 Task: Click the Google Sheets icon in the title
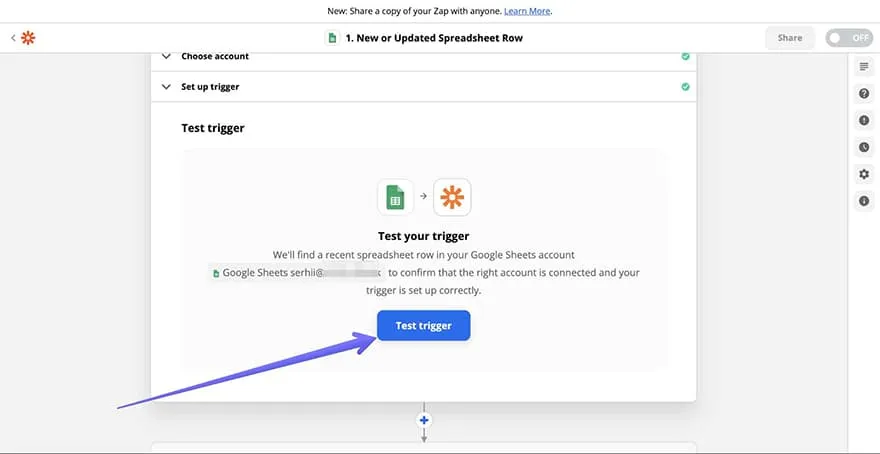332,38
